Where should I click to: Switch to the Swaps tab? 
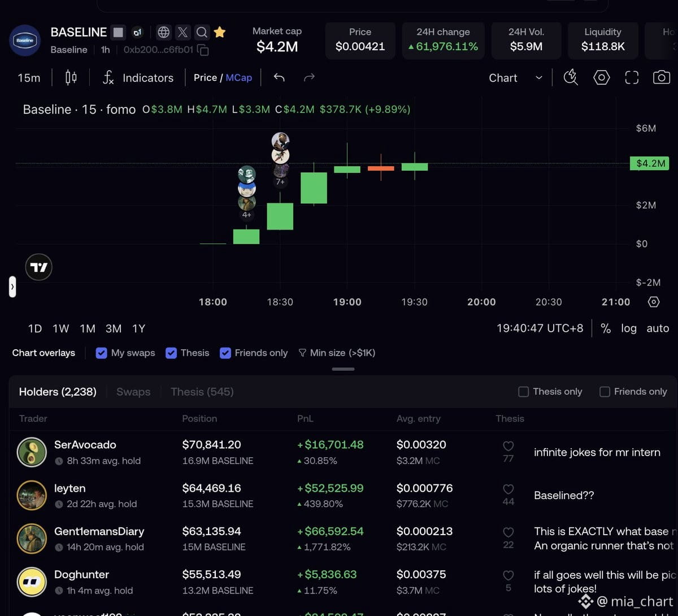[133, 392]
